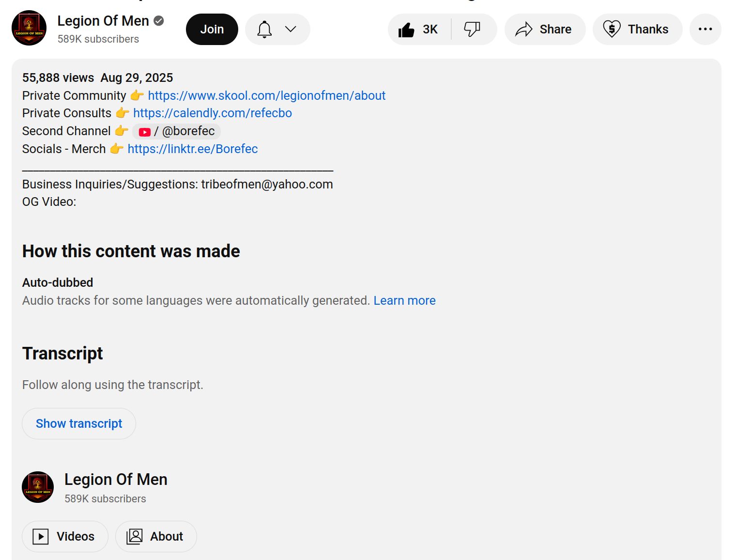Click the dislike thumbs-down icon
The width and height of the screenshot is (736, 560).
point(472,29)
